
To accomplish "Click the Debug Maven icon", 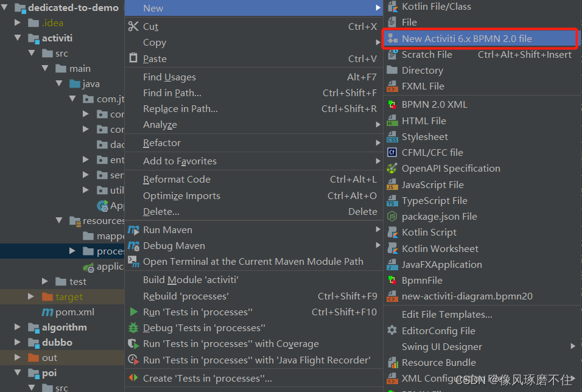I will (133, 246).
